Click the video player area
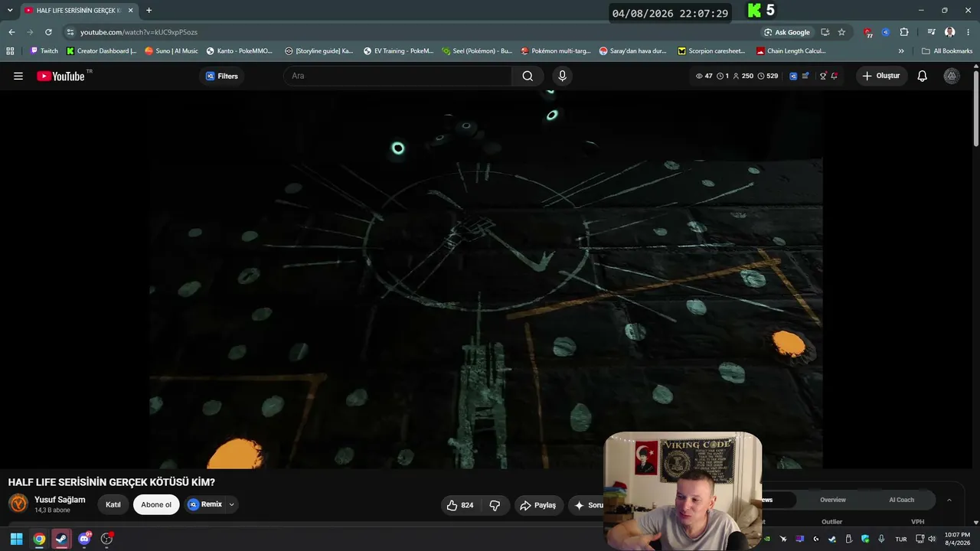Viewport: 980px width, 551px height. 486,279
